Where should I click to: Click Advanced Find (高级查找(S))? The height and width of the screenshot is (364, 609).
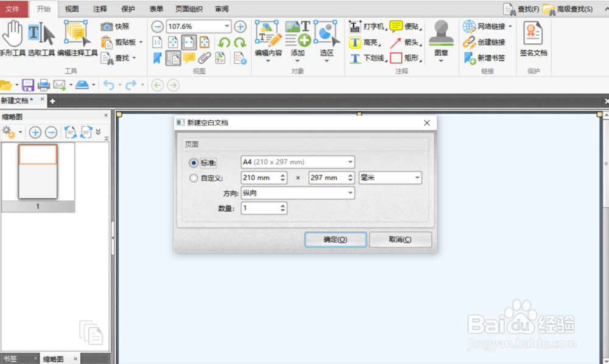point(568,9)
